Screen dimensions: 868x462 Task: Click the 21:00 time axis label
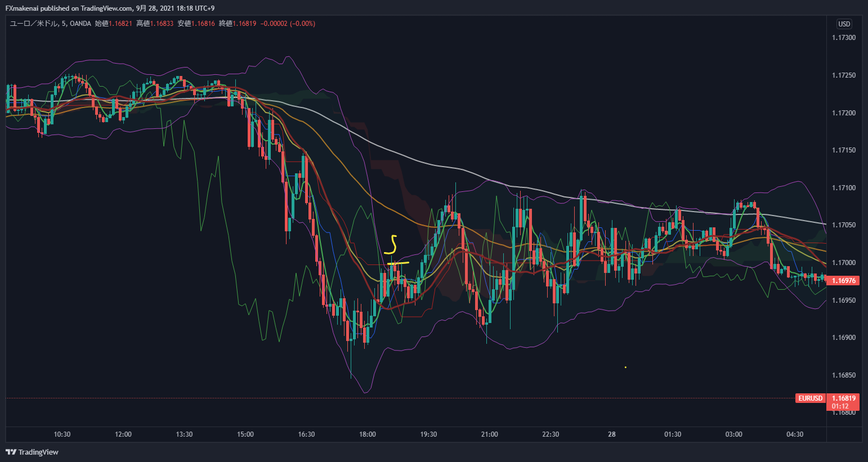coord(490,434)
